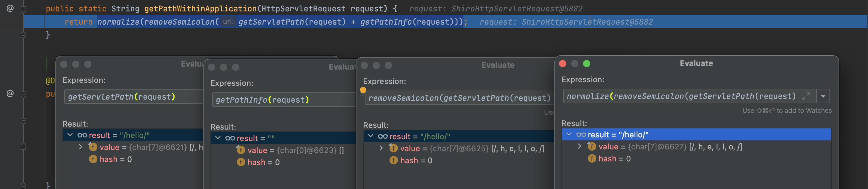Viewport: 868px width, 189px height.
Task: Select the hash = 0 row in normalize dialog
Action: coord(614,159)
